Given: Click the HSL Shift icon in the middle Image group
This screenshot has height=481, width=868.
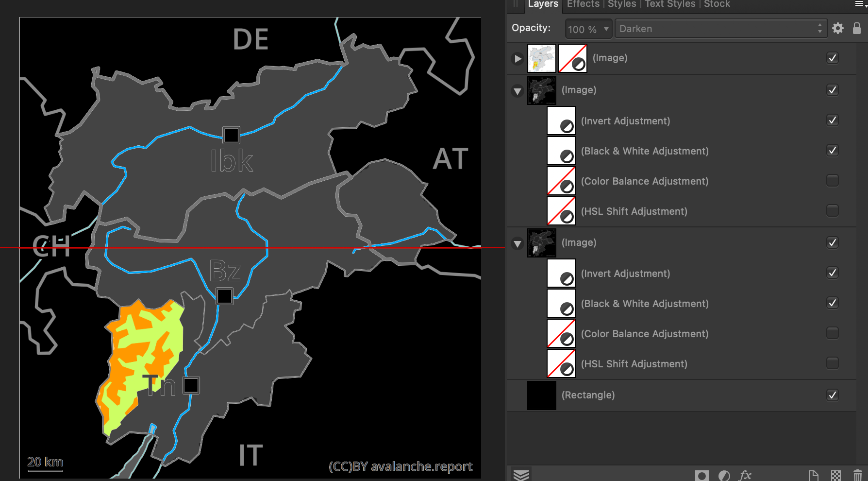Looking at the screenshot, I should (561, 211).
